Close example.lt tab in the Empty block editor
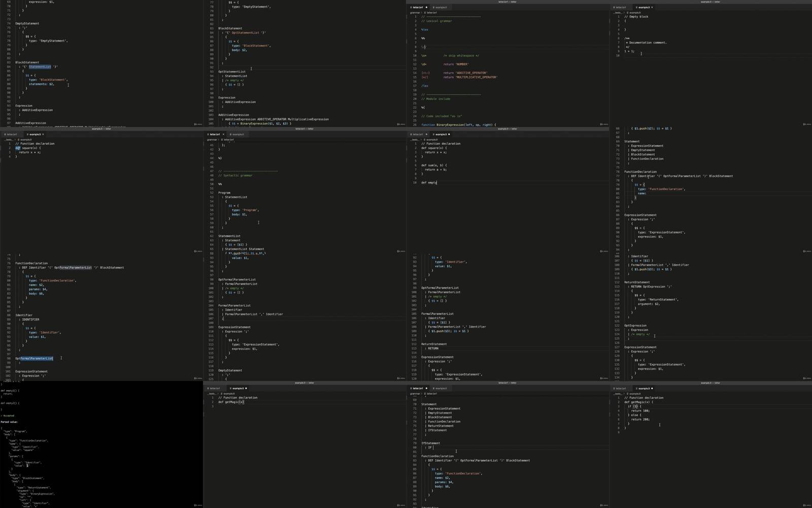The width and height of the screenshot is (812, 508). pos(652,8)
